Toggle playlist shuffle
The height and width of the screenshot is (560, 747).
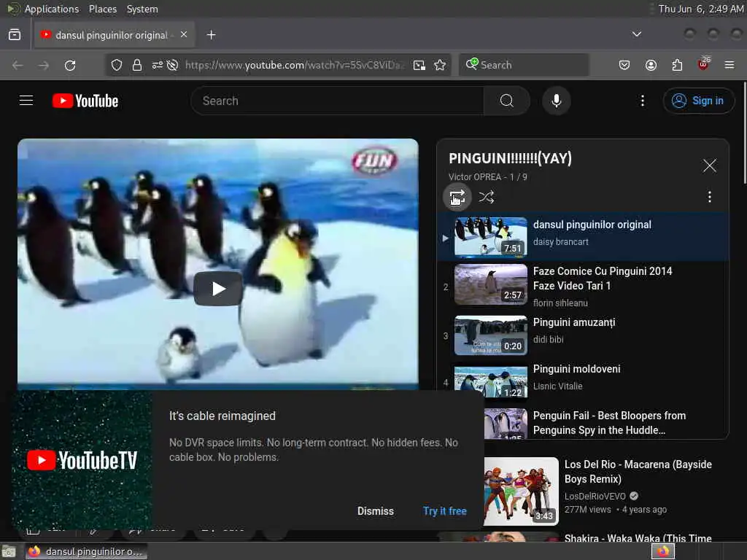486,197
